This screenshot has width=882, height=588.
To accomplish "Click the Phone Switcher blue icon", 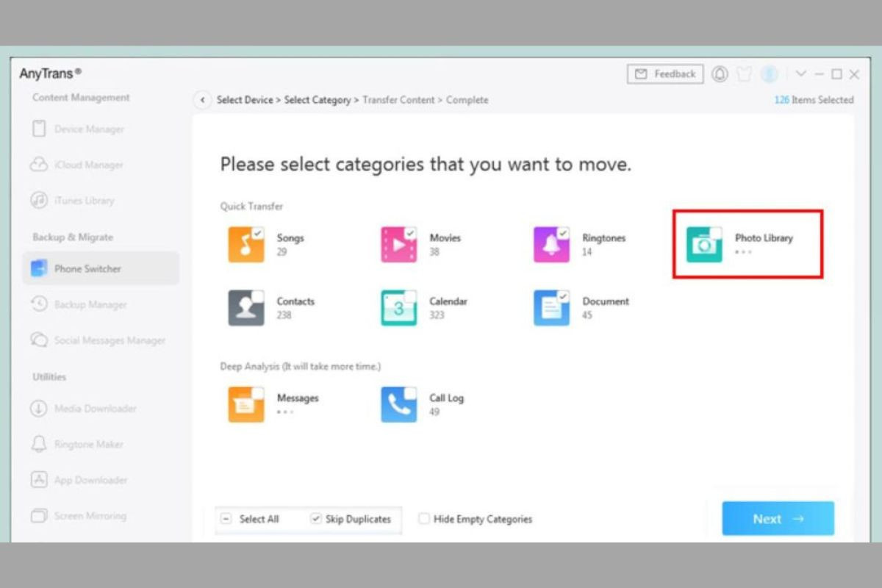I will (39, 268).
